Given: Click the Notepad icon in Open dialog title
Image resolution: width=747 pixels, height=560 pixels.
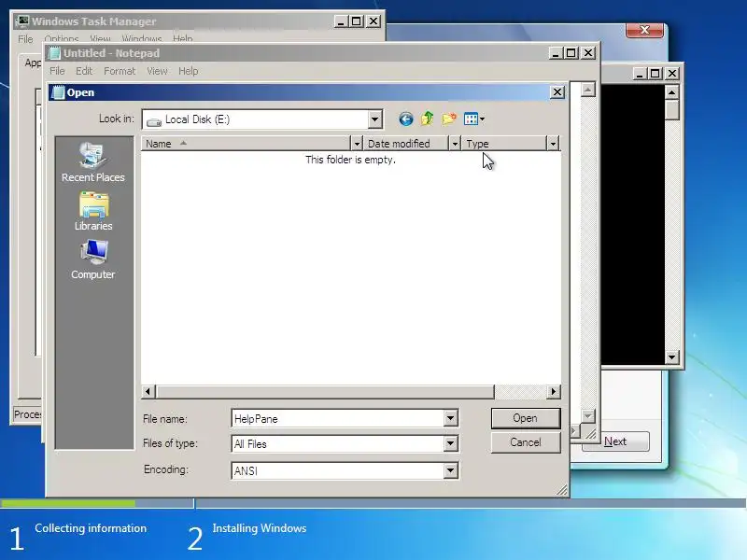Looking at the screenshot, I should pos(58,92).
